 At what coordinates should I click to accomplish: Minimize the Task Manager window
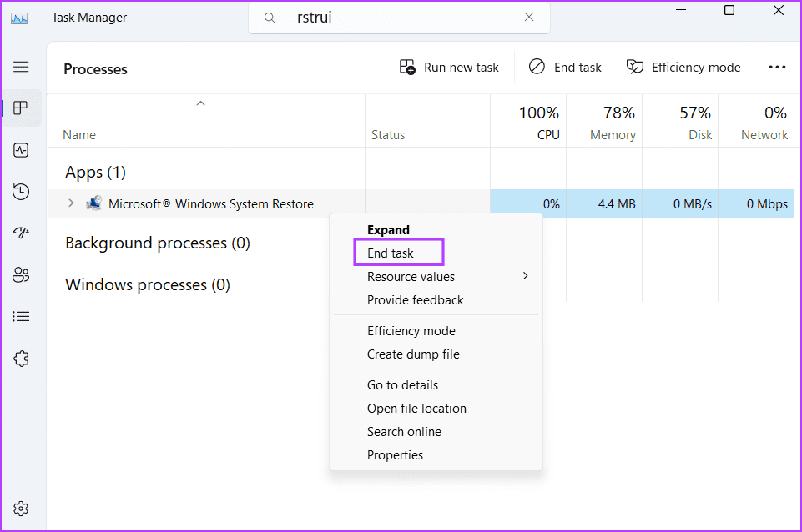pyautogui.click(x=681, y=10)
